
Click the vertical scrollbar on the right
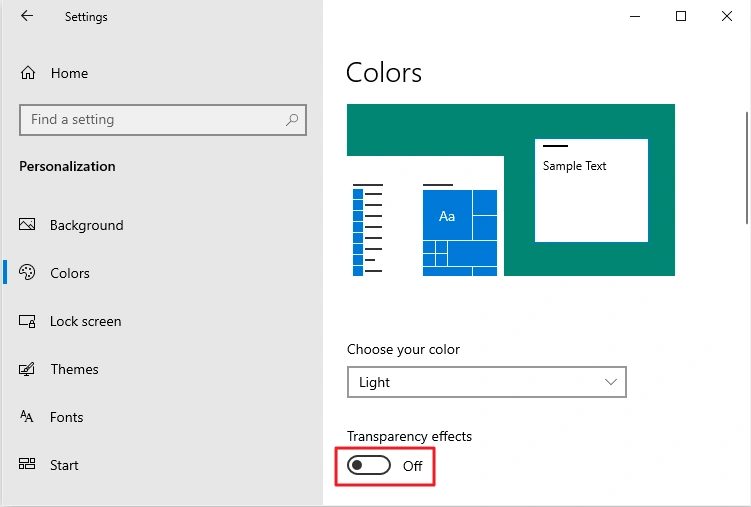[x=746, y=168]
